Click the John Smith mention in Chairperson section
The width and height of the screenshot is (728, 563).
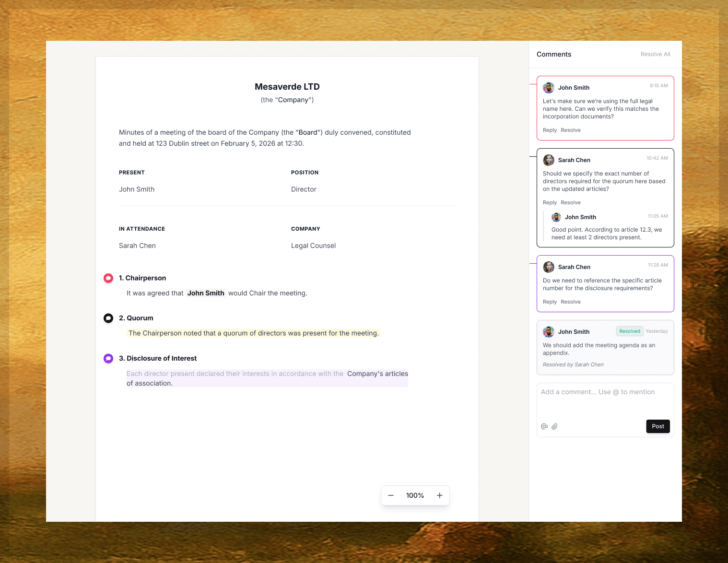206,293
